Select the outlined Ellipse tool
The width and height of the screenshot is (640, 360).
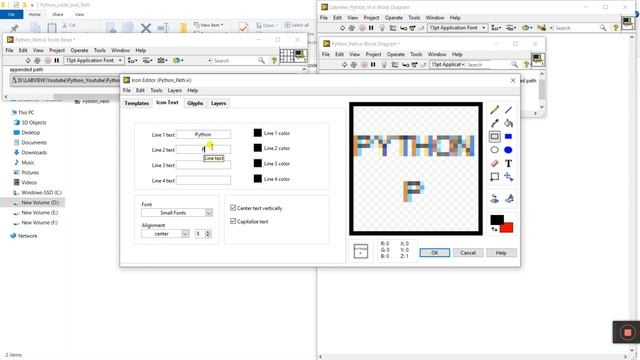[x=494, y=150]
